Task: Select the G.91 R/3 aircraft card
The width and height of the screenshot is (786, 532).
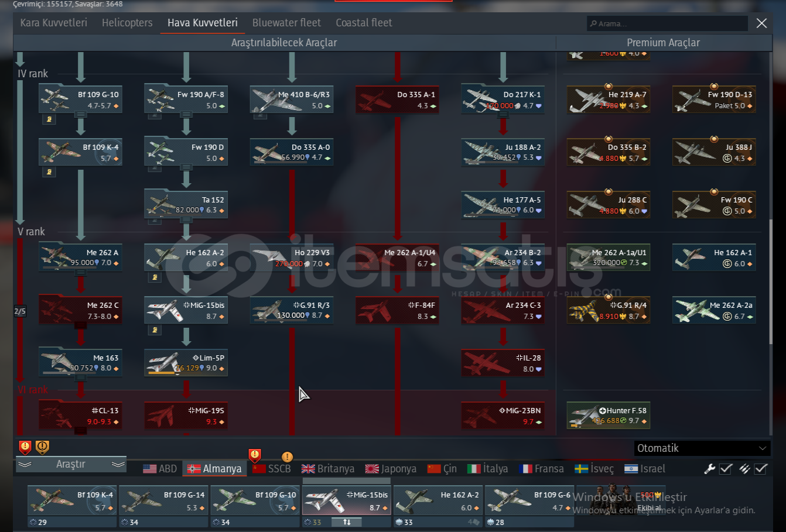Action: [x=292, y=310]
